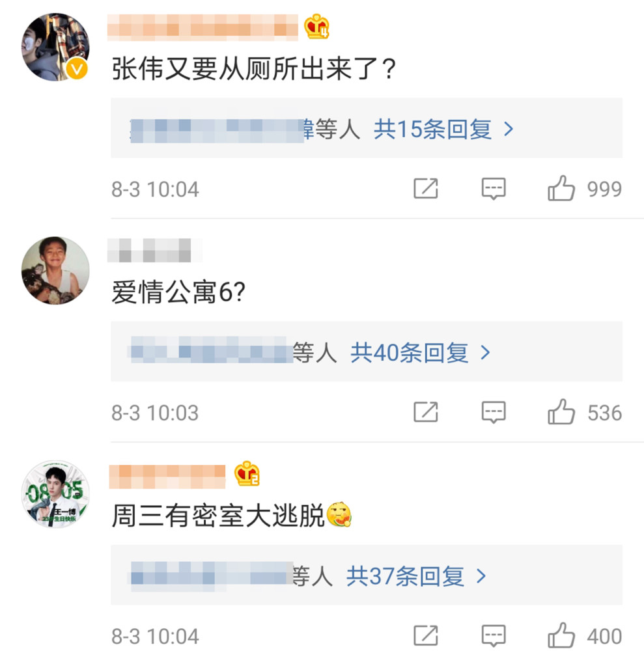Share the 周三有密室大逃脱 comment
Viewport: 644px width, 651px height.
426,635
